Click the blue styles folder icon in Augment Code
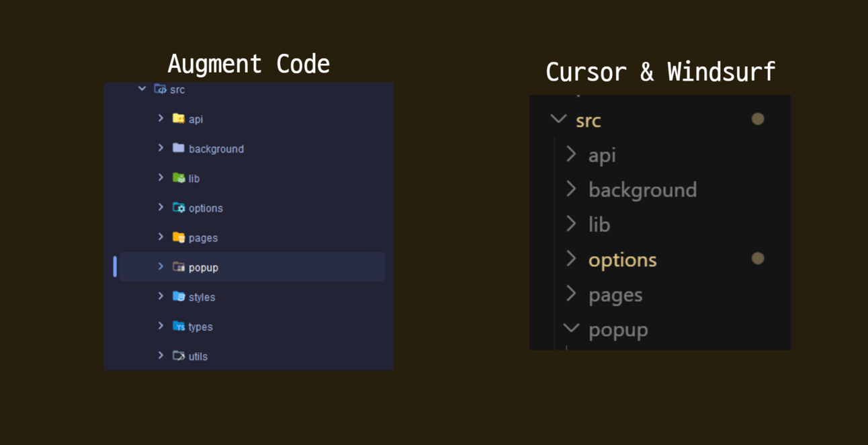This screenshot has width=868, height=445. click(x=178, y=296)
